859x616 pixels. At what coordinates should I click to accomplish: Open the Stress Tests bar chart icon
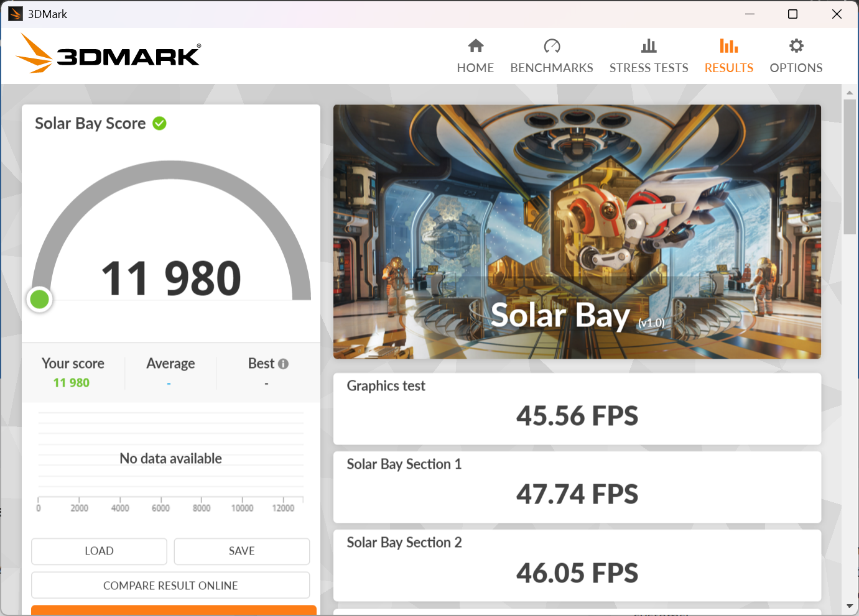(649, 46)
